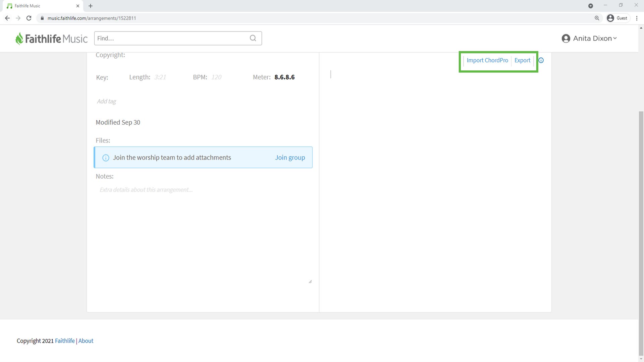Click Import ChordPro link
The height and width of the screenshot is (362, 644).
[x=487, y=60]
